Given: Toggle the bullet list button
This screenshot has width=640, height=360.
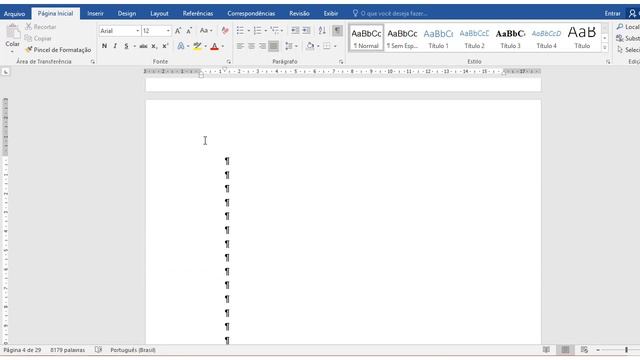Looking at the screenshot, I should pyautogui.click(x=240, y=31).
